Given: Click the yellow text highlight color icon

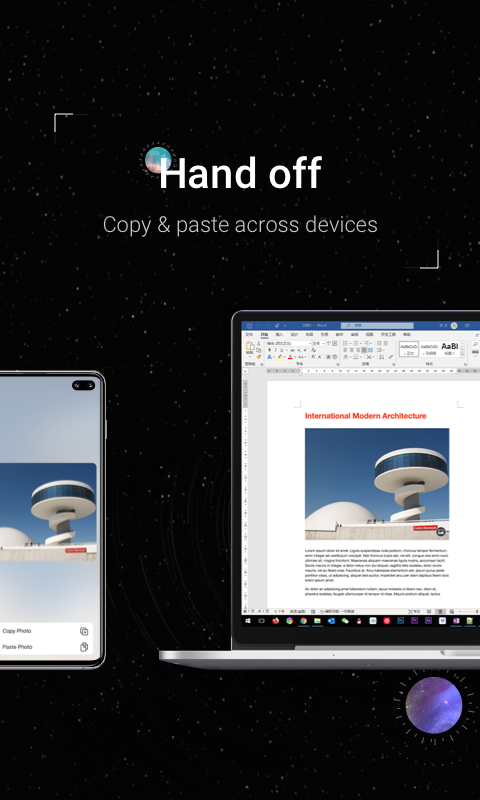Looking at the screenshot, I should pos(280,357).
